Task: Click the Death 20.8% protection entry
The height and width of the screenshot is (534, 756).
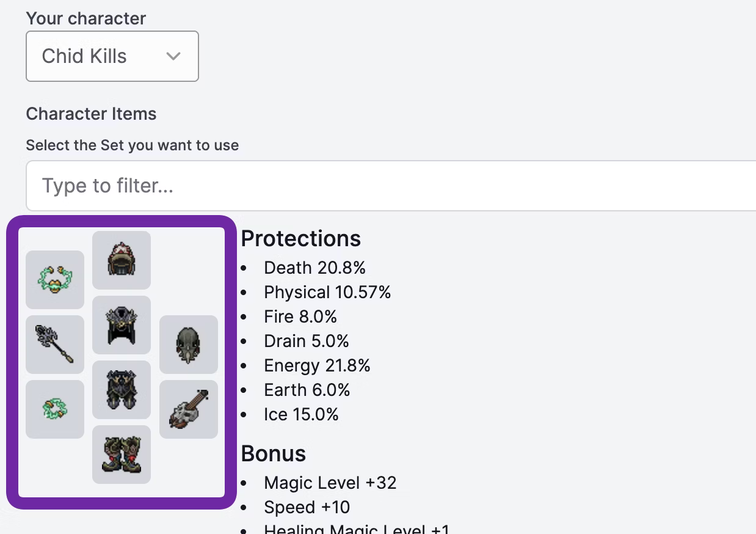Action: click(x=314, y=268)
